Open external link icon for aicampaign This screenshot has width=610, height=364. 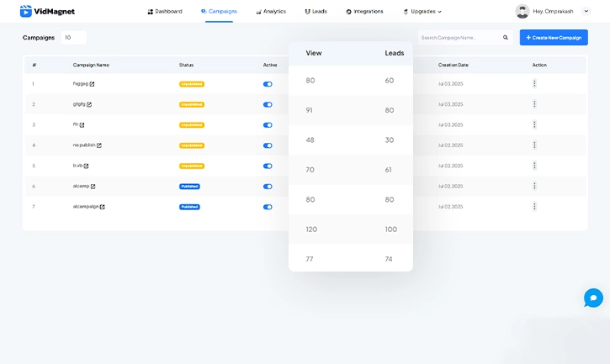click(103, 207)
